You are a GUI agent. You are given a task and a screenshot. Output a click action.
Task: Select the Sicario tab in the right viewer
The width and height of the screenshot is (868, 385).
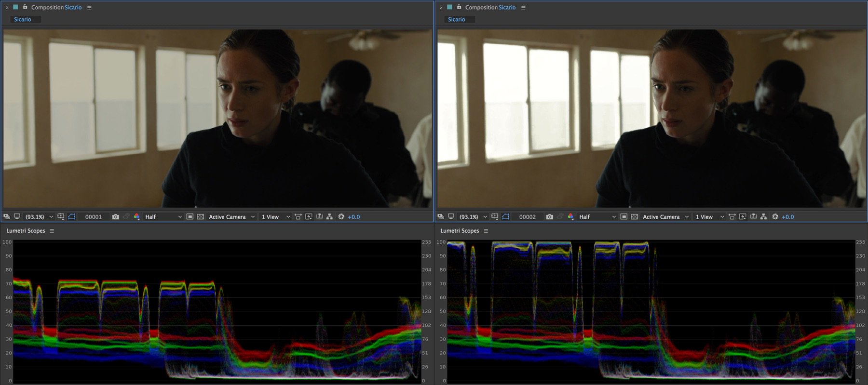pos(457,19)
